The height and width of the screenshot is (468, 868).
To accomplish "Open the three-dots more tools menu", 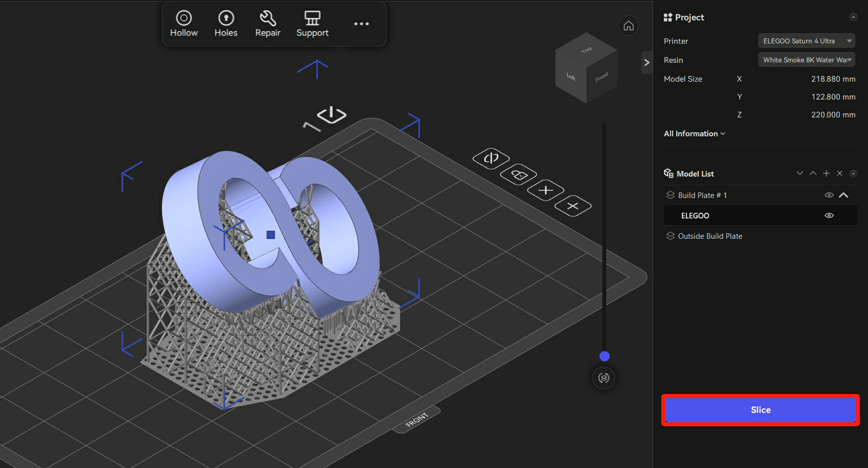I will click(x=361, y=23).
